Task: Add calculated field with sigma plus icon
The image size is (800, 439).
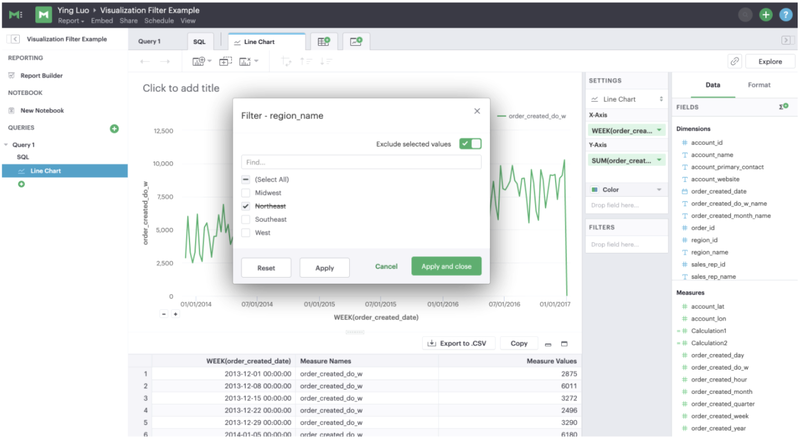Action: pos(784,106)
